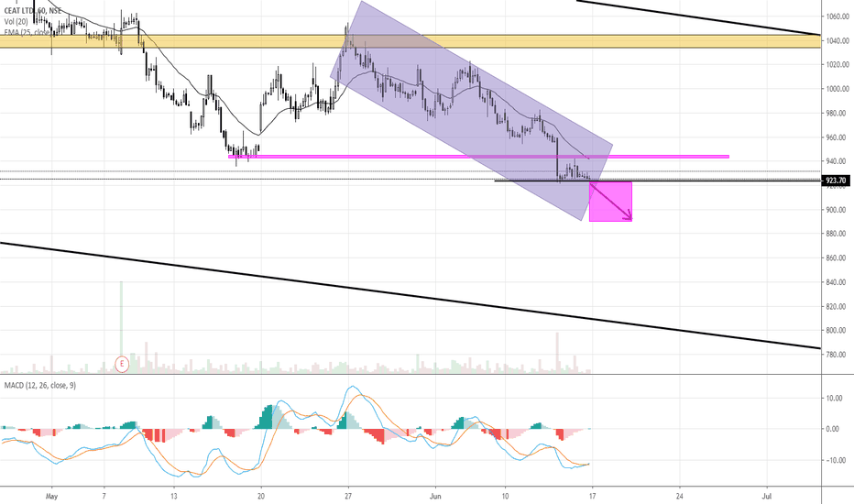Image resolution: width=854 pixels, height=504 pixels.
Task: Click the MACD 0.00 axis label
Action: pyautogui.click(x=833, y=430)
